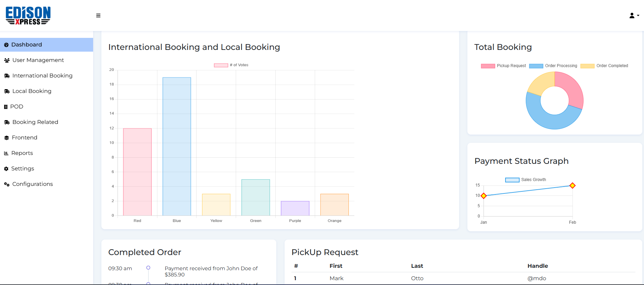Click the Dashboard gauge icon

pos(6,45)
